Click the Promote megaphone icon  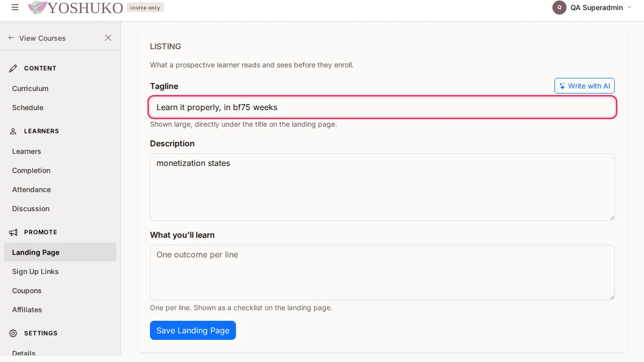pyautogui.click(x=14, y=232)
